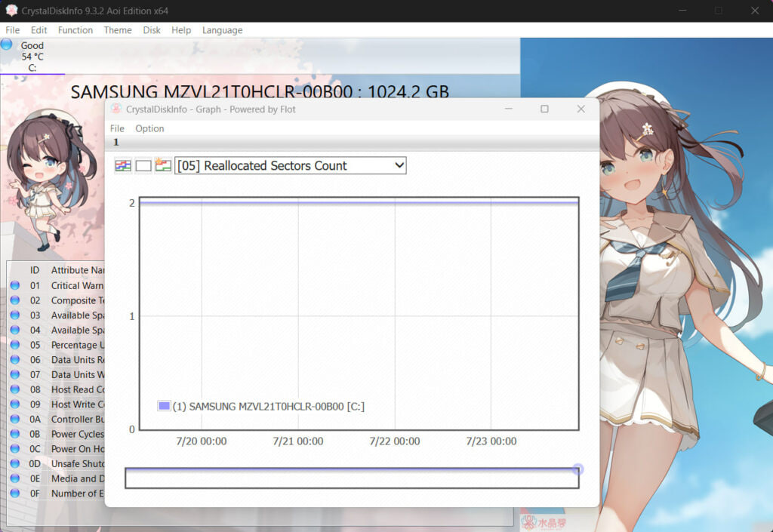Open File menu in CrystalDiskInfo main window
Image resolution: width=773 pixels, height=532 pixels.
12,30
